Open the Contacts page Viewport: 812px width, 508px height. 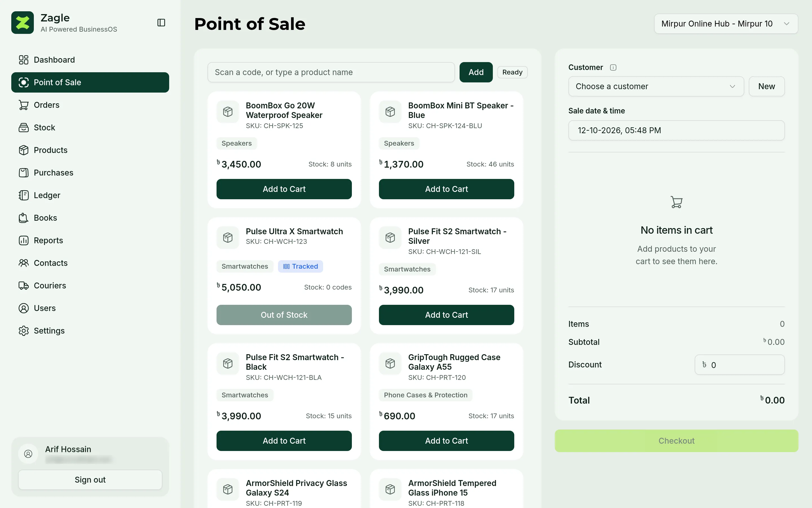coord(90,263)
